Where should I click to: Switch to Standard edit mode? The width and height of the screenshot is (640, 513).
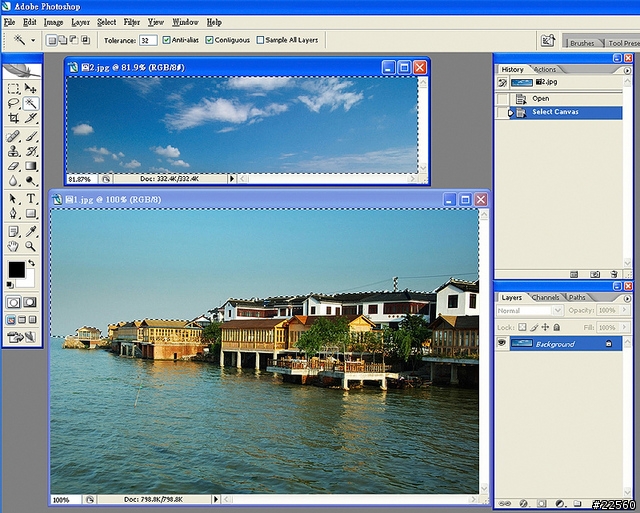[x=13, y=302]
